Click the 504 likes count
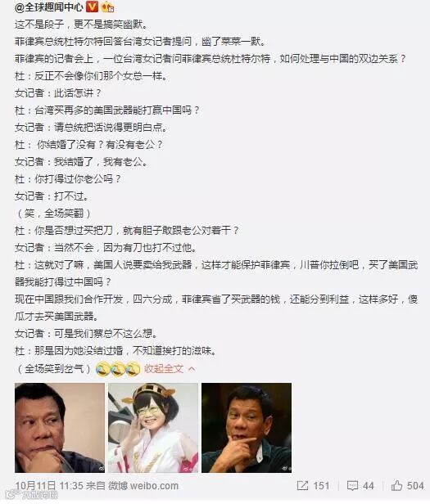430x504 pixels. (415, 486)
